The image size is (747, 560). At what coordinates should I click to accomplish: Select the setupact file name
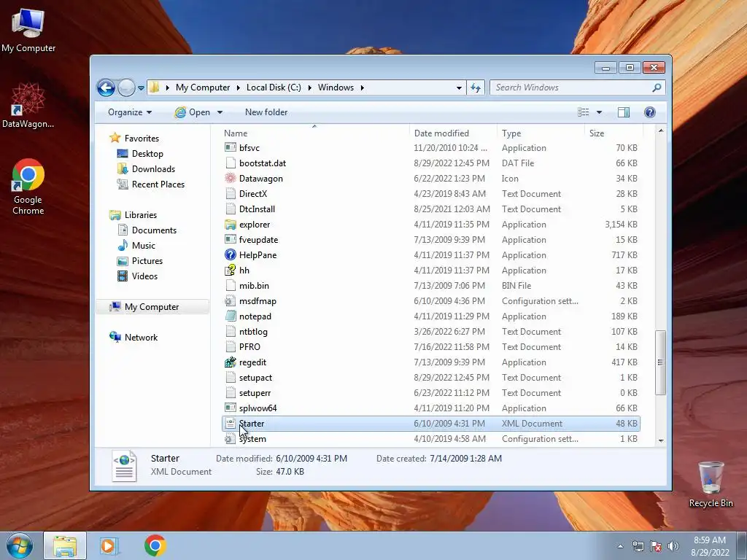coord(256,378)
